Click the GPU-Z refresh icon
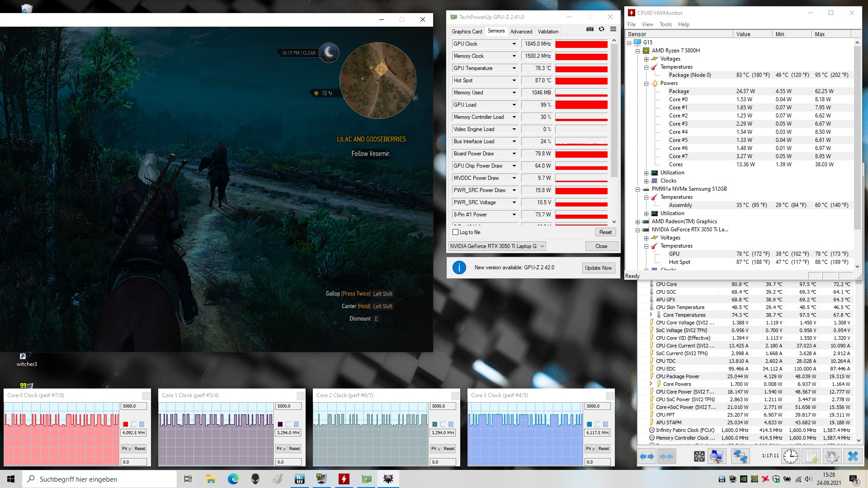The height and width of the screenshot is (488, 868). 602,29
